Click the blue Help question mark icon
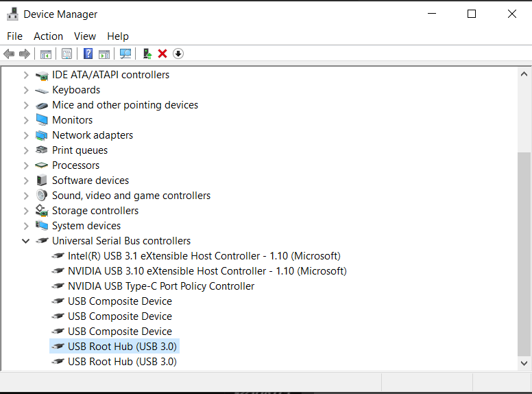532x394 pixels. pyautogui.click(x=88, y=54)
